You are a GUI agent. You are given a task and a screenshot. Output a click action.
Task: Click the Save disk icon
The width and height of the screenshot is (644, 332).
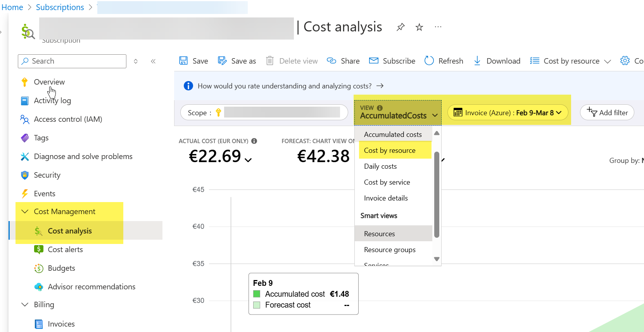[x=183, y=61]
